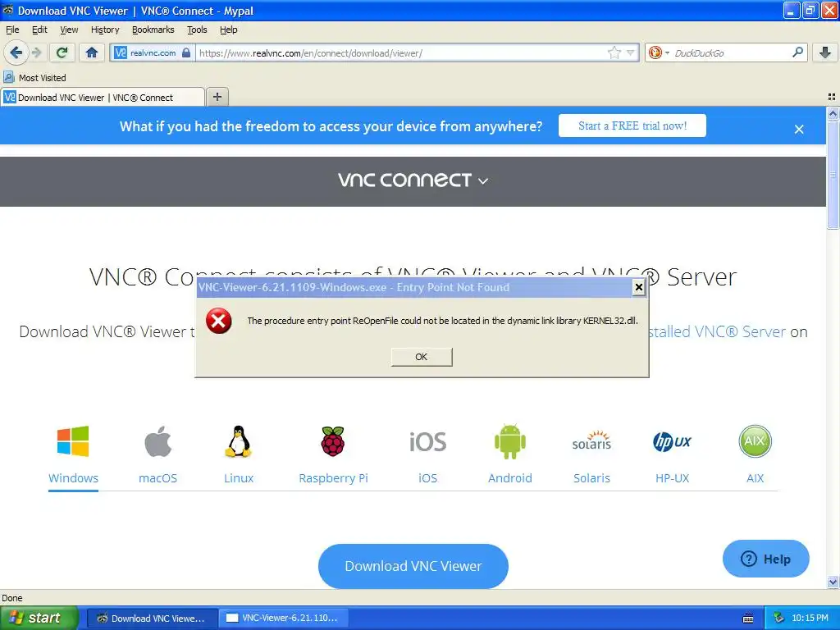Click the page scrollbar up arrow
Screen dimensions: 840x630
pos(833,113)
